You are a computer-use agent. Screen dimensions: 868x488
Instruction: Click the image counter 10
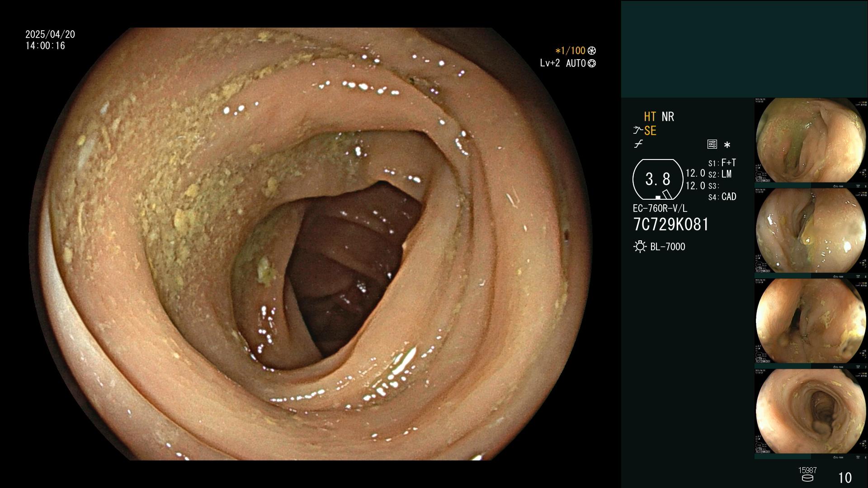pos(845,478)
